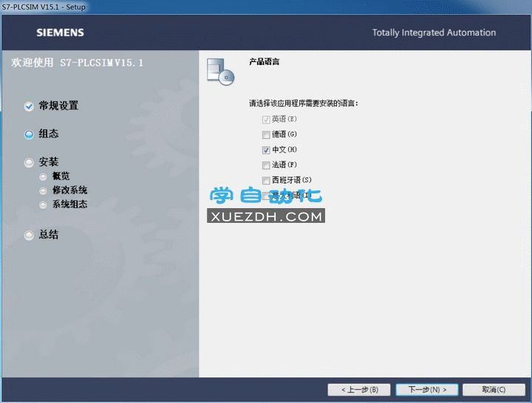
Task: Select the 常规设置 step label
Action: pos(58,106)
